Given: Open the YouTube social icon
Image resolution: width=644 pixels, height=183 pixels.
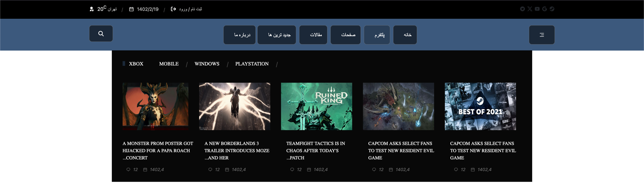Looking at the screenshot, I should 537,9.
